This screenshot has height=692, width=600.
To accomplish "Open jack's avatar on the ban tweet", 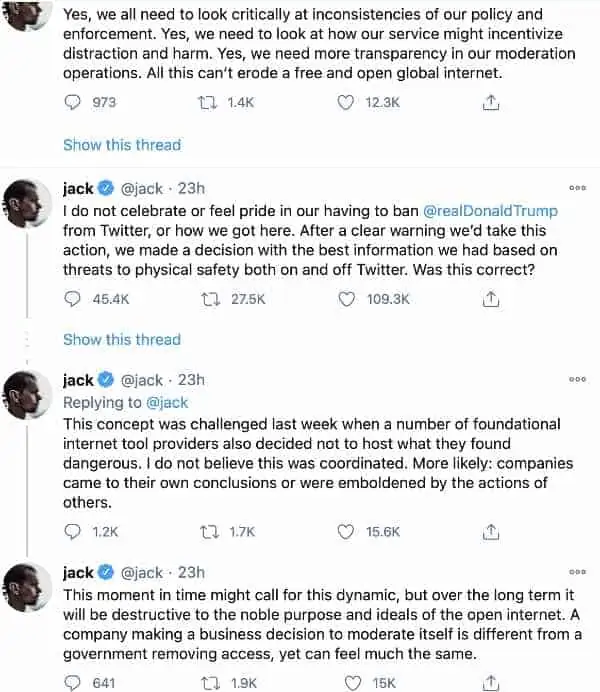I will pyautogui.click(x=27, y=203).
